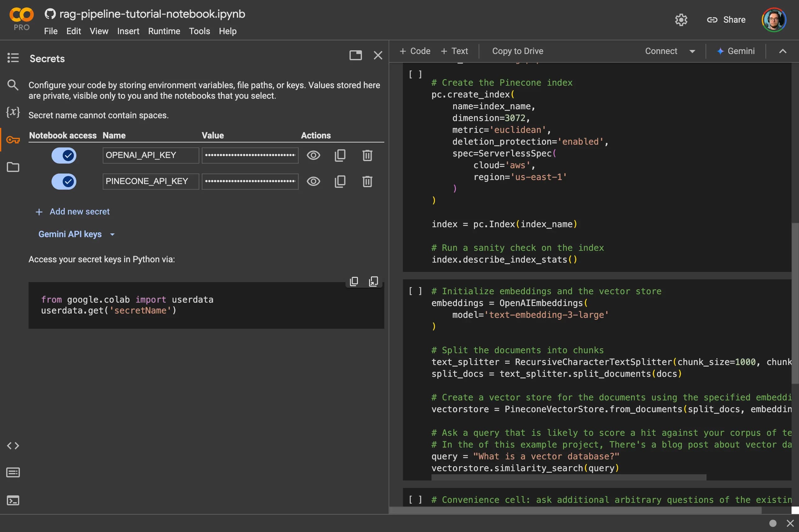Add a new Text cell

point(454,51)
